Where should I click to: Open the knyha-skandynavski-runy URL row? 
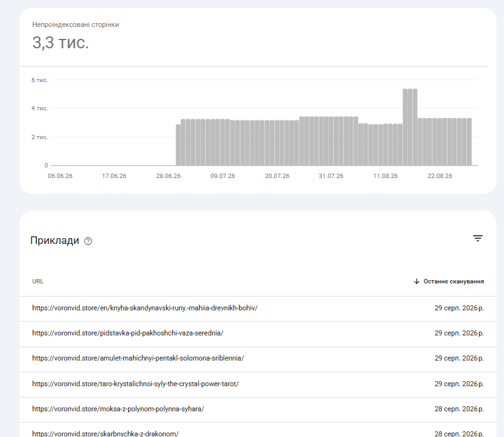[x=258, y=308]
